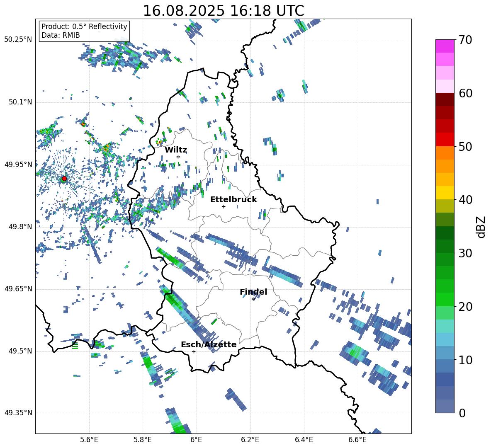491x448 pixels.
Task: Click the Esch/Alzette cross marker
Action: point(194,351)
